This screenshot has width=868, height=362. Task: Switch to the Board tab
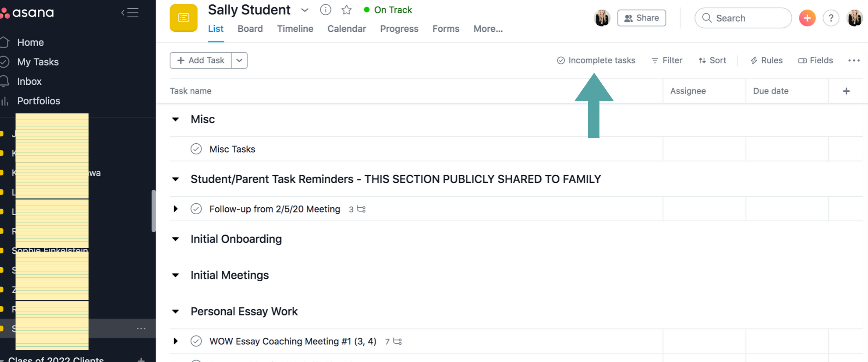point(250,29)
